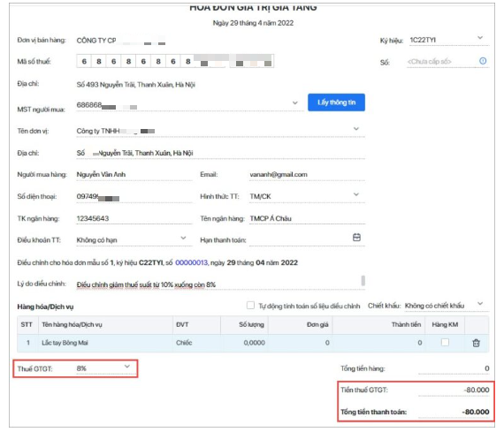
Task: Click the Số điện thoại input field
Action: 134,197
